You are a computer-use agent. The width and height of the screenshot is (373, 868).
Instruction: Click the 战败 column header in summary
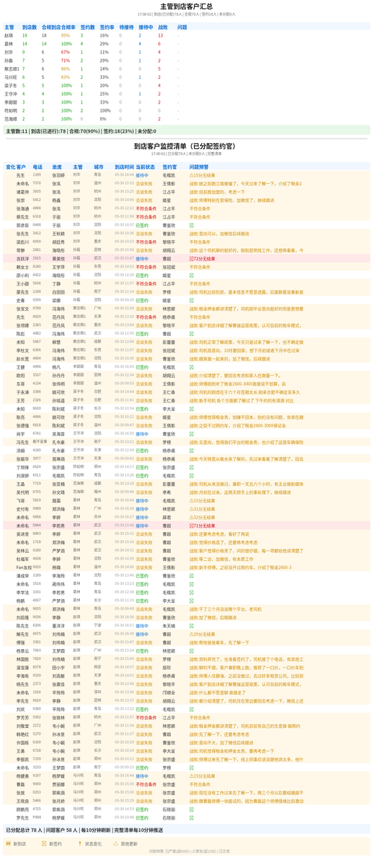click(163, 27)
